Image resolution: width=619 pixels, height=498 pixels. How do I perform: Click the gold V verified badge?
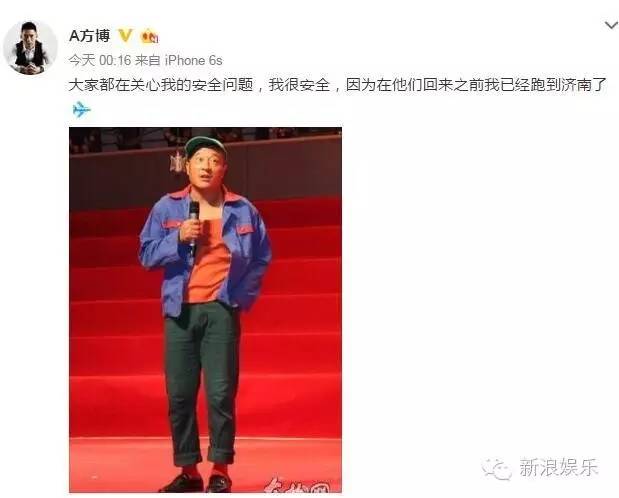(125, 36)
